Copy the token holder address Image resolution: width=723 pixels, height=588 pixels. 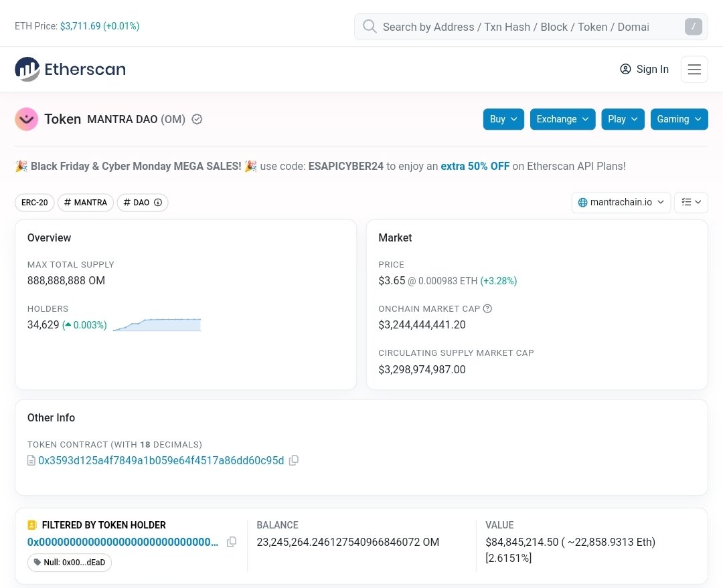232,542
